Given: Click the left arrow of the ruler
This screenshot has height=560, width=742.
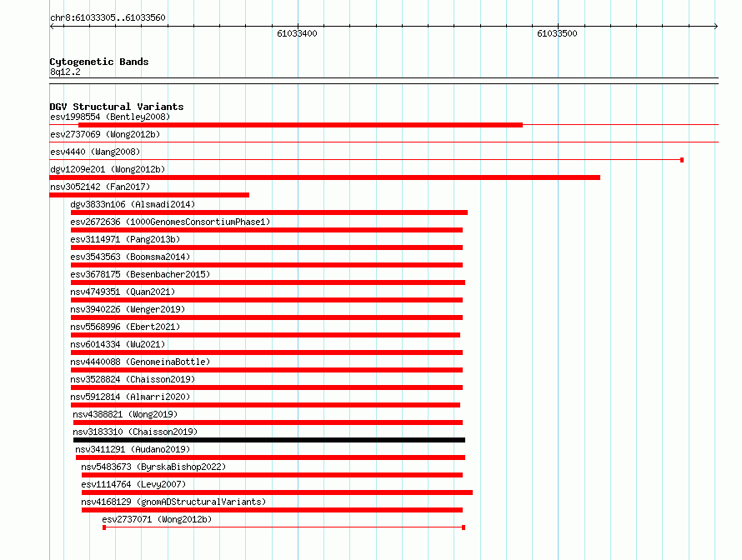Looking at the screenshot, I should [x=52, y=27].
